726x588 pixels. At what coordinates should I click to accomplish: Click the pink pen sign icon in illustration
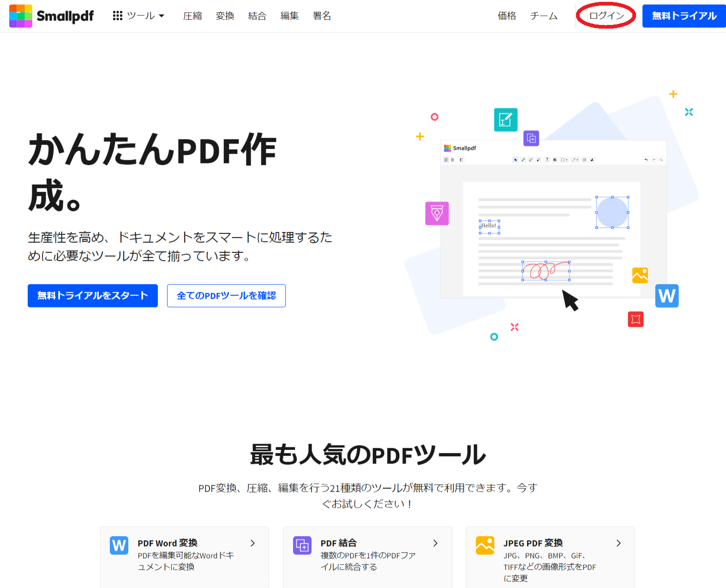437,213
